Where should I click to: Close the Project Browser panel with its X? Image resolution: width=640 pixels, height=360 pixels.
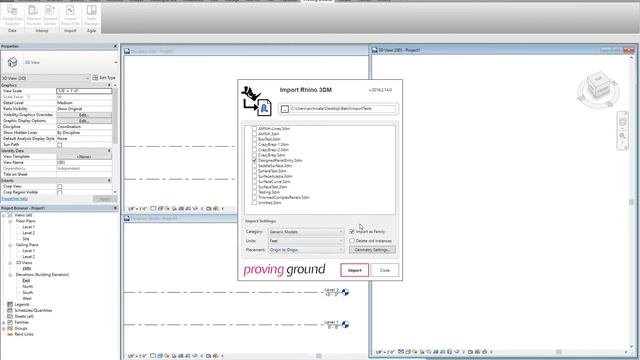(x=115, y=208)
